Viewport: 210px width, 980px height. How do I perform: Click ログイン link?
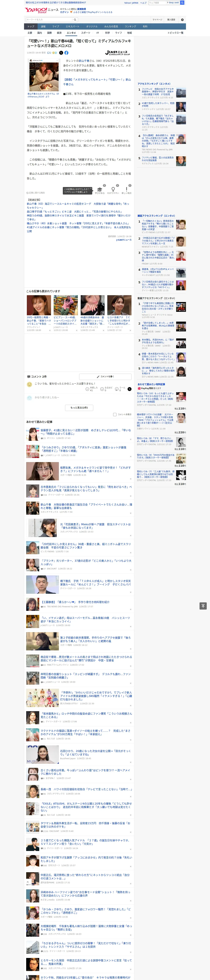pos(64,12)
